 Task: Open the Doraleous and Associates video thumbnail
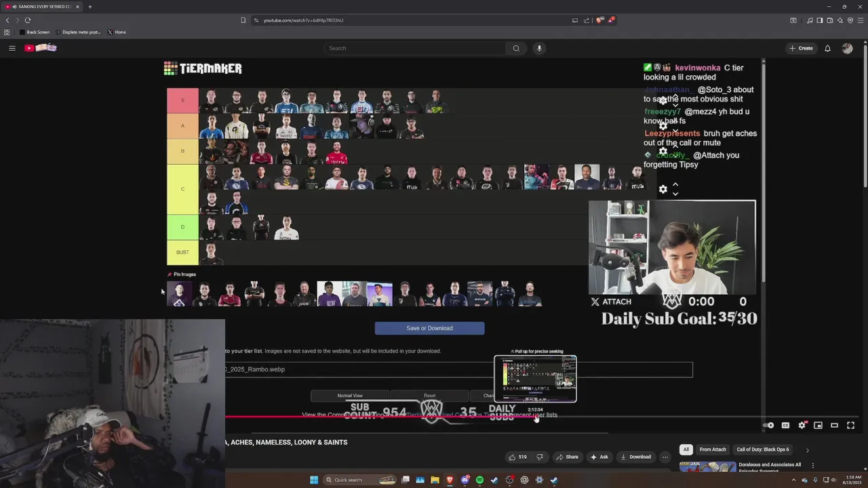[x=707, y=466]
